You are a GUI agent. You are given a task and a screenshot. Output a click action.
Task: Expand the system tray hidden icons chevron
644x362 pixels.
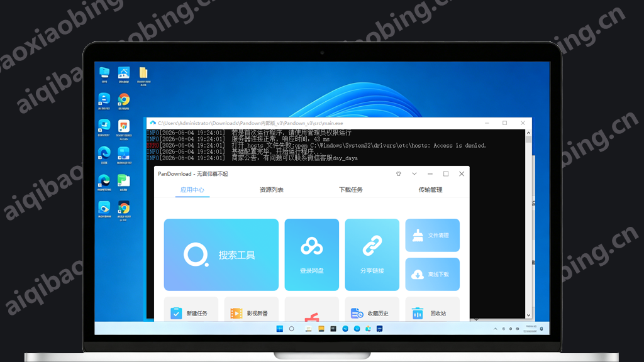coord(496,329)
